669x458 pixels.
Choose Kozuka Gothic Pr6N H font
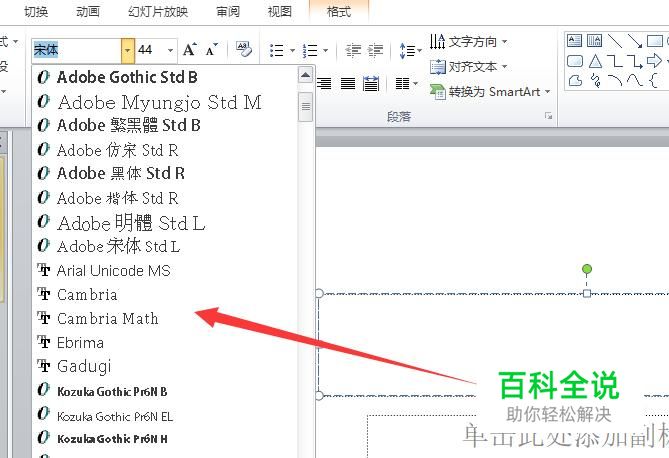[x=165, y=438]
